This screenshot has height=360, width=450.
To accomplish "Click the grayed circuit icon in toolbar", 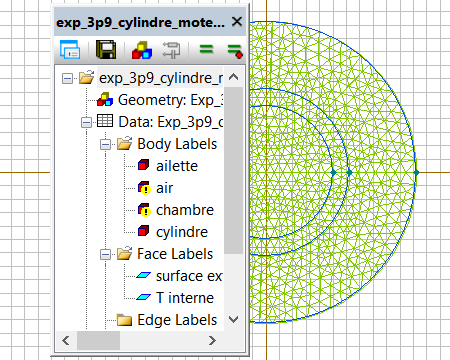I will (171, 50).
